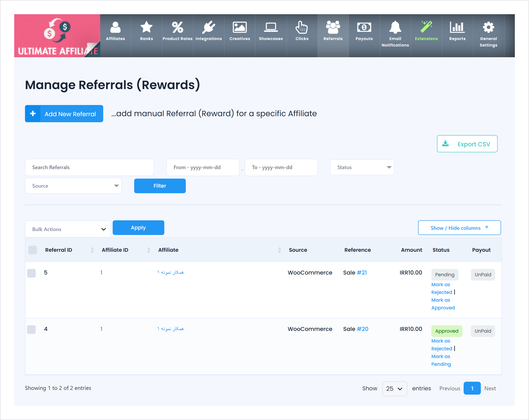Click the plus icon on Add New Referral
Image resolution: width=529 pixels, height=420 pixels.
coord(33,114)
